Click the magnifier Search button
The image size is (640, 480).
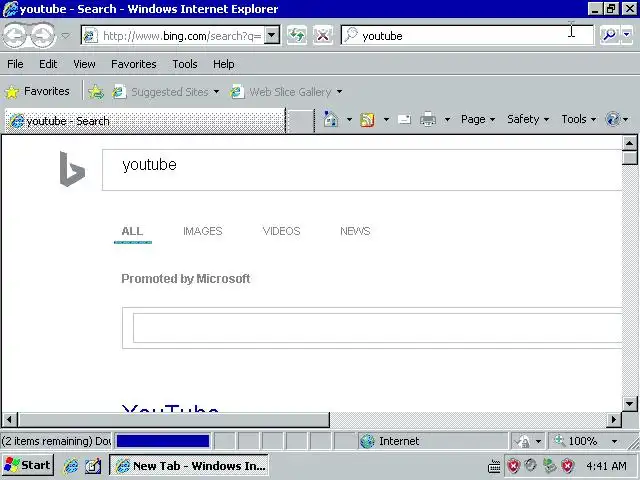tap(609, 36)
